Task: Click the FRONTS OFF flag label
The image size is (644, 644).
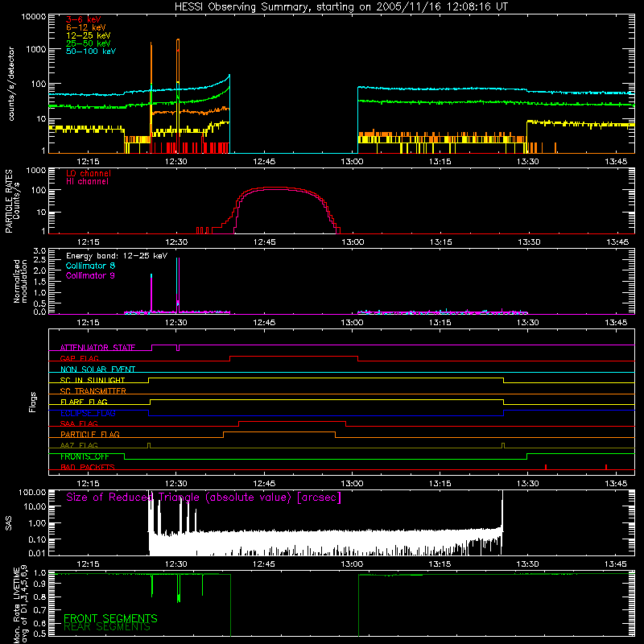Action: (85, 456)
